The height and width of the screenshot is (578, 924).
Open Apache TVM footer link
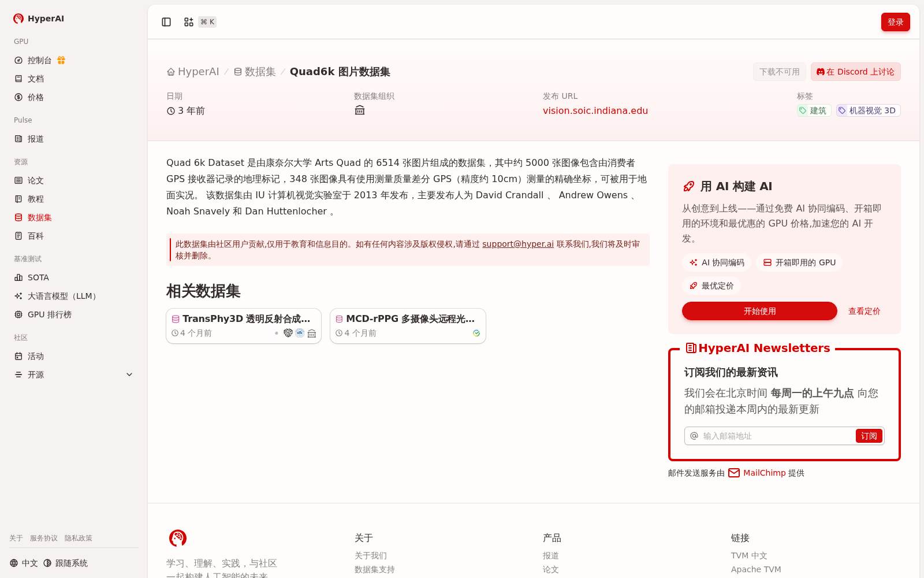click(756, 569)
